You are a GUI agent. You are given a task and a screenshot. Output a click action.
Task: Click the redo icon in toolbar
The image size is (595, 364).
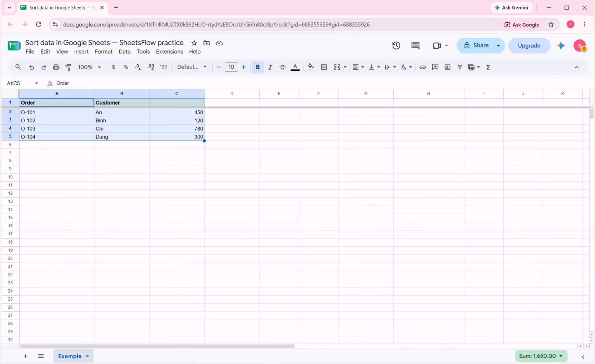(x=44, y=67)
